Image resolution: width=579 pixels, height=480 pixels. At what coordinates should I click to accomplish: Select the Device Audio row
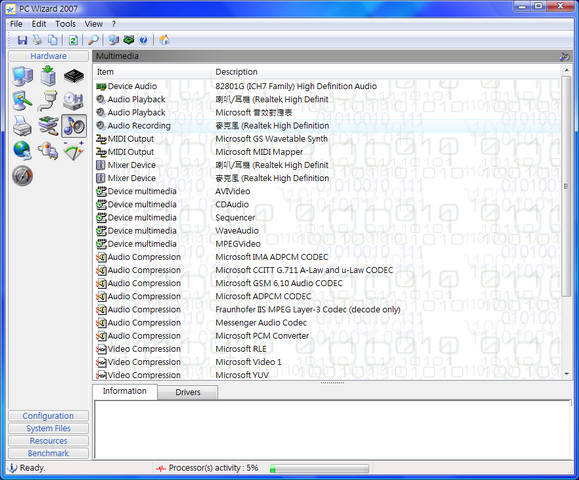[x=327, y=86]
